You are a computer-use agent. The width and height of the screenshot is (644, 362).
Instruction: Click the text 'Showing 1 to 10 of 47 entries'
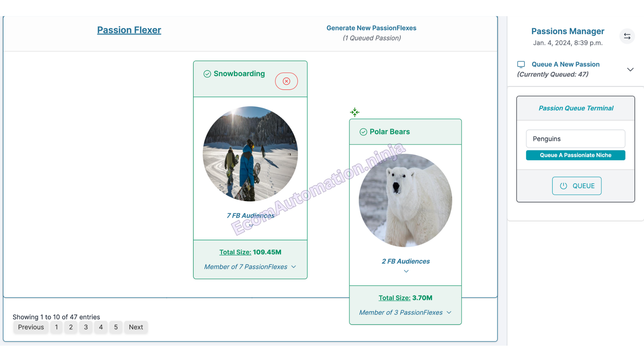click(56, 317)
